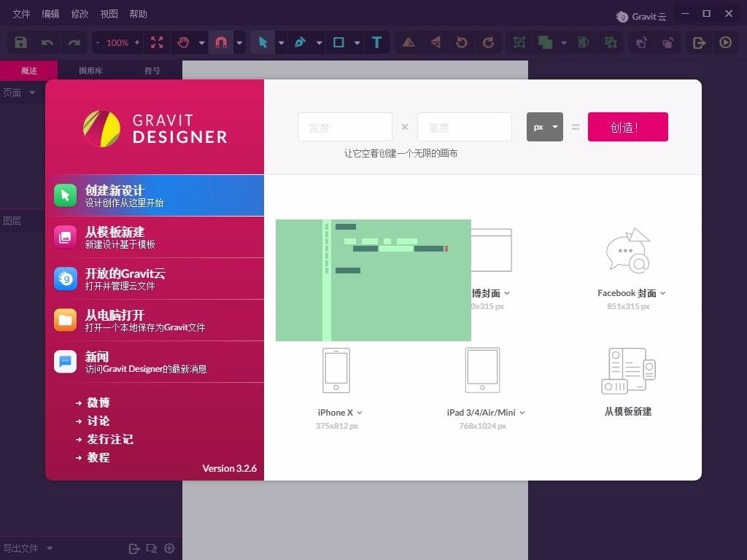Open the 修改 menu
Screen dimensions: 747x560
tap(80, 14)
